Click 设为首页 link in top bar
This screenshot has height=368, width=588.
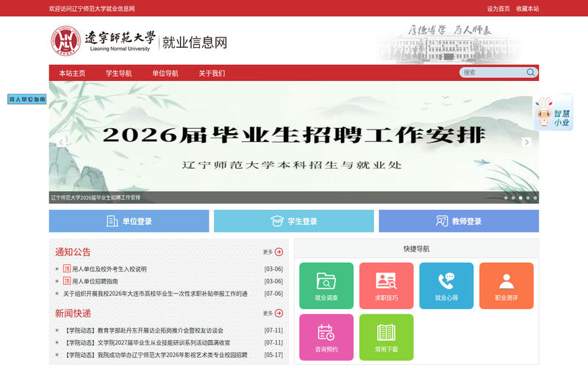(498, 9)
